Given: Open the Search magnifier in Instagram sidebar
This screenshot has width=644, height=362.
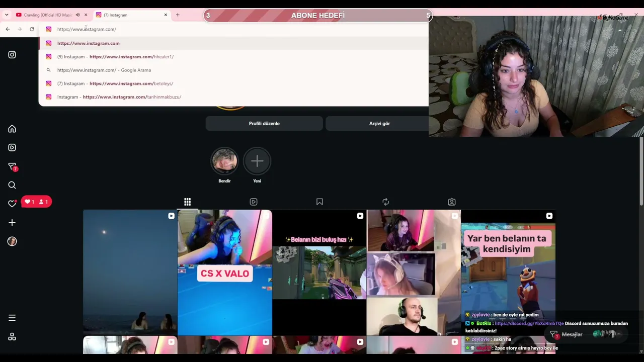Looking at the screenshot, I should (x=12, y=185).
